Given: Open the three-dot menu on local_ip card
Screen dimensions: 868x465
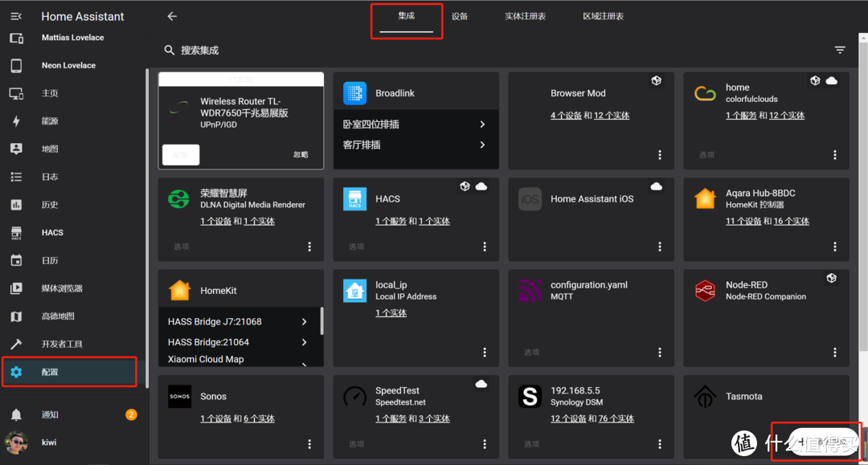Looking at the screenshot, I should pos(485,353).
